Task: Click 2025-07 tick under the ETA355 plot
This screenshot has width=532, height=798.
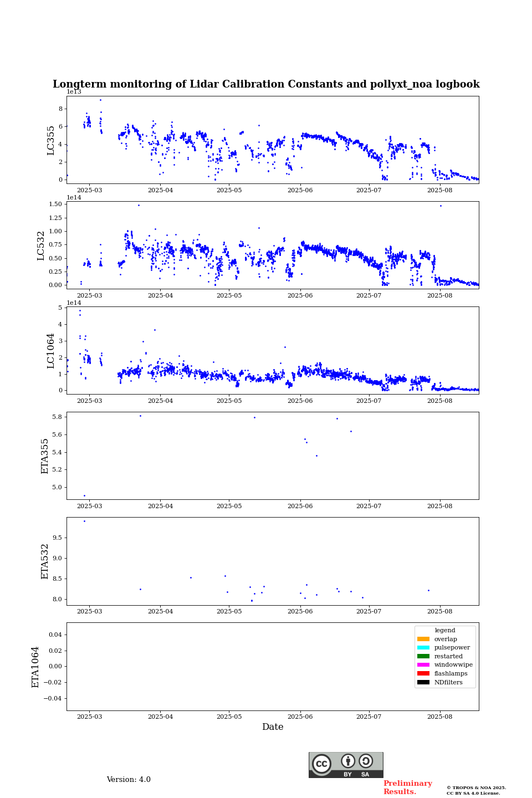Action: [x=369, y=506]
